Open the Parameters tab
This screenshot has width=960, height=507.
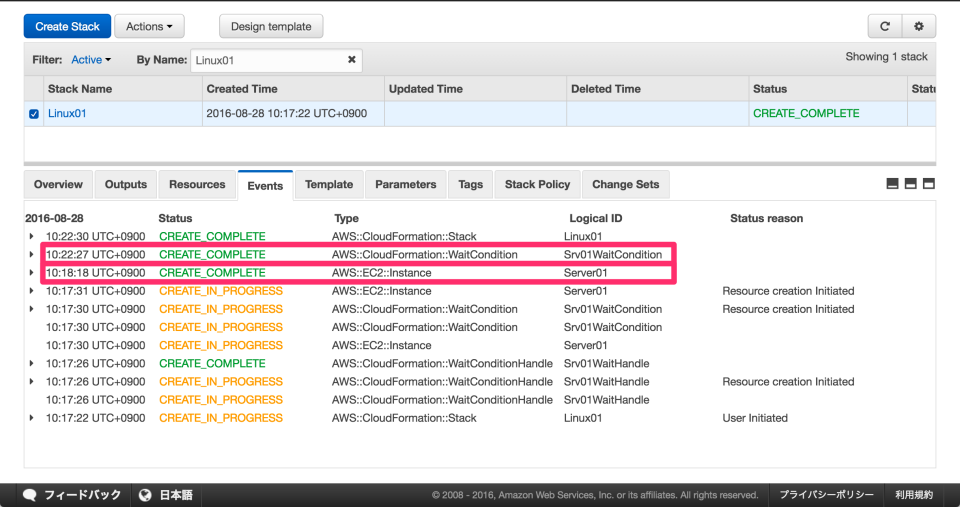(x=405, y=184)
